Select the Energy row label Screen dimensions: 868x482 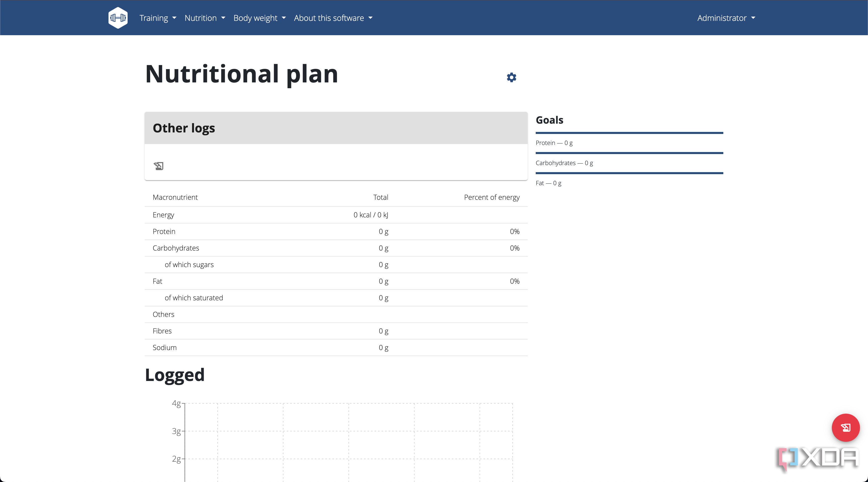164,215
